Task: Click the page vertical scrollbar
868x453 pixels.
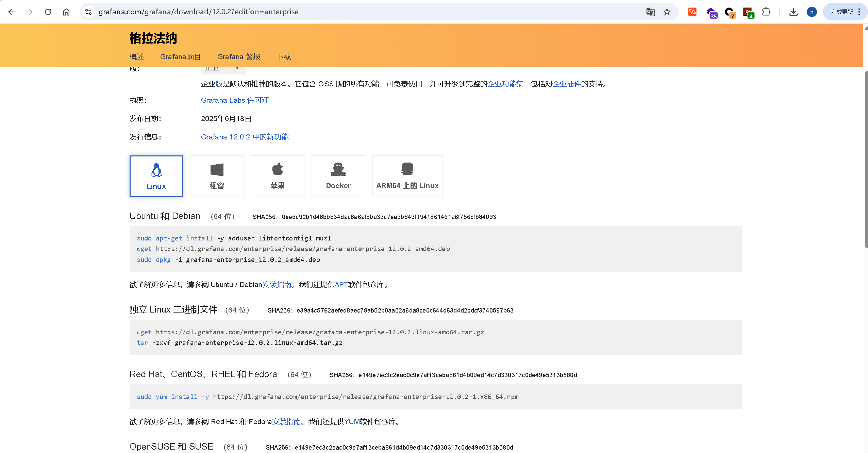Action: (866, 159)
